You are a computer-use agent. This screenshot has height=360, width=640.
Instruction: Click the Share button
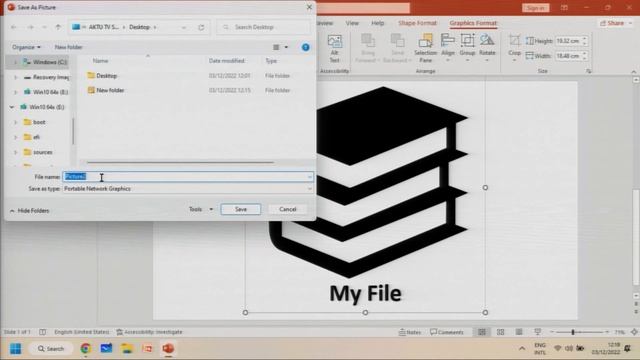tap(616, 23)
